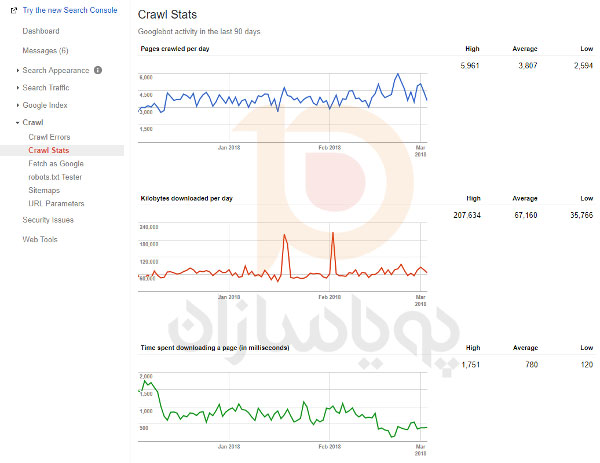Open Sitemaps under Crawl
Image resolution: width=600 pixels, height=463 pixels.
pyautogui.click(x=44, y=189)
